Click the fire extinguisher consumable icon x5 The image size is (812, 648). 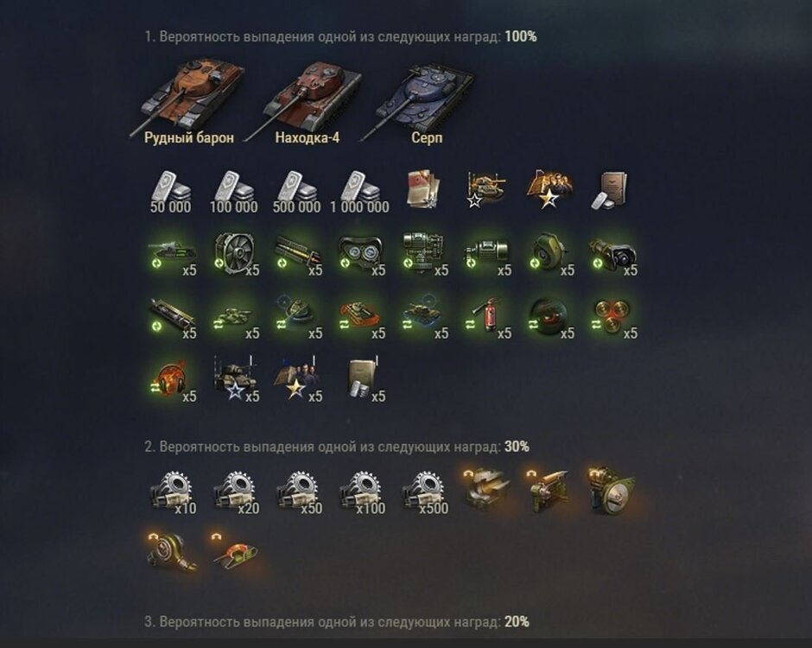coord(488,317)
